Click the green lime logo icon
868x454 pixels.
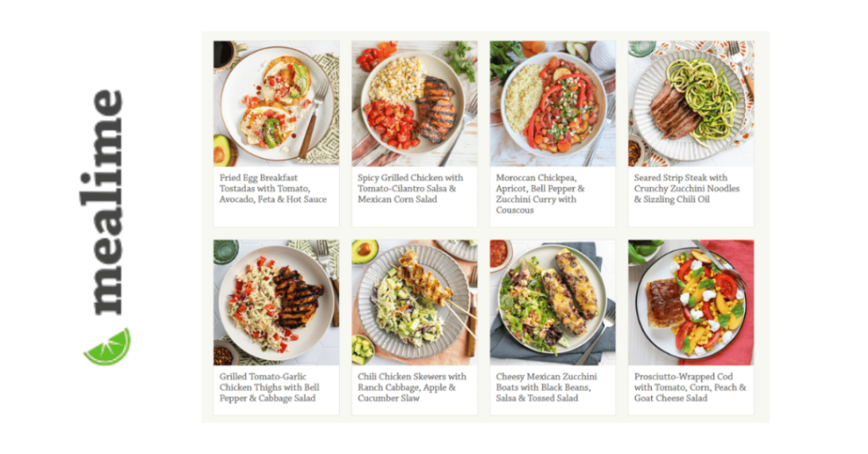pos(108,346)
